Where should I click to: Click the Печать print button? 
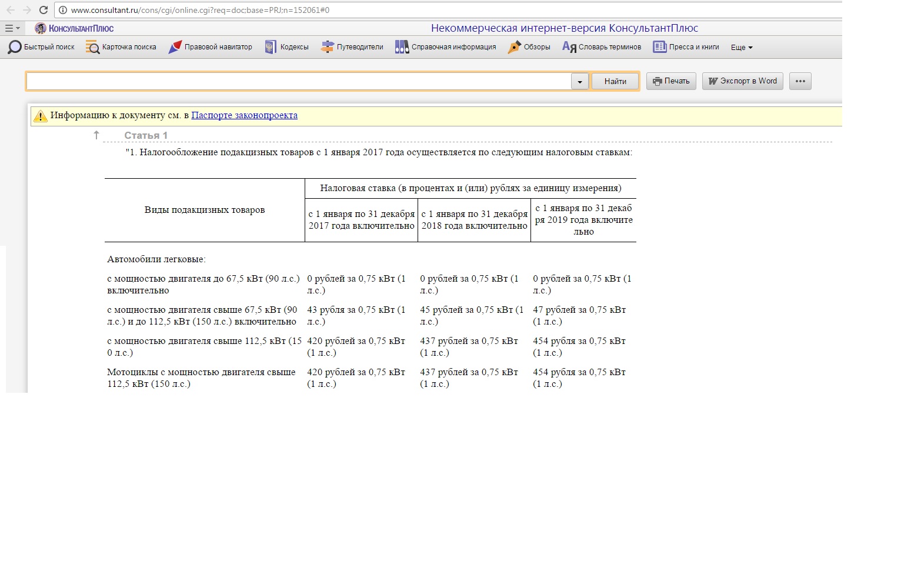click(x=671, y=81)
